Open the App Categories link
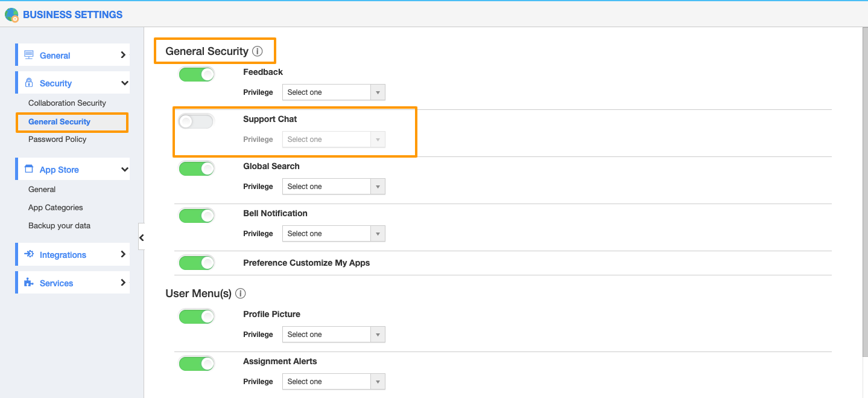 (x=55, y=208)
